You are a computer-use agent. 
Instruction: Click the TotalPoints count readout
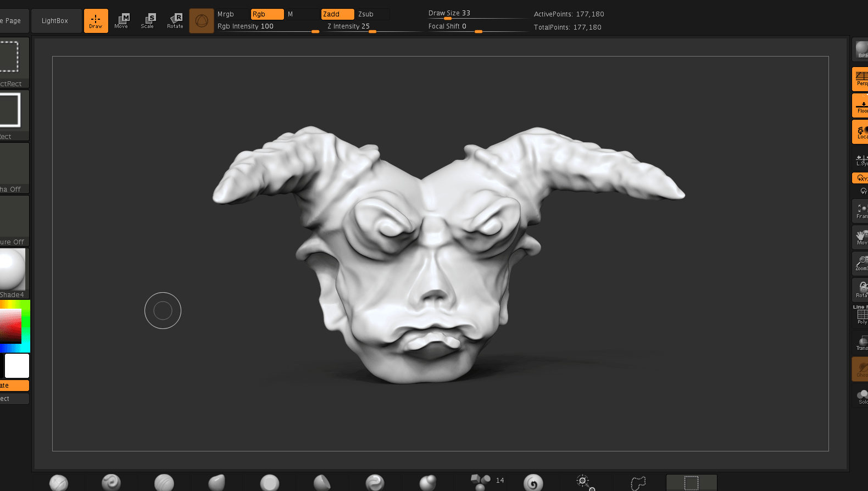(x=567, y=27)
